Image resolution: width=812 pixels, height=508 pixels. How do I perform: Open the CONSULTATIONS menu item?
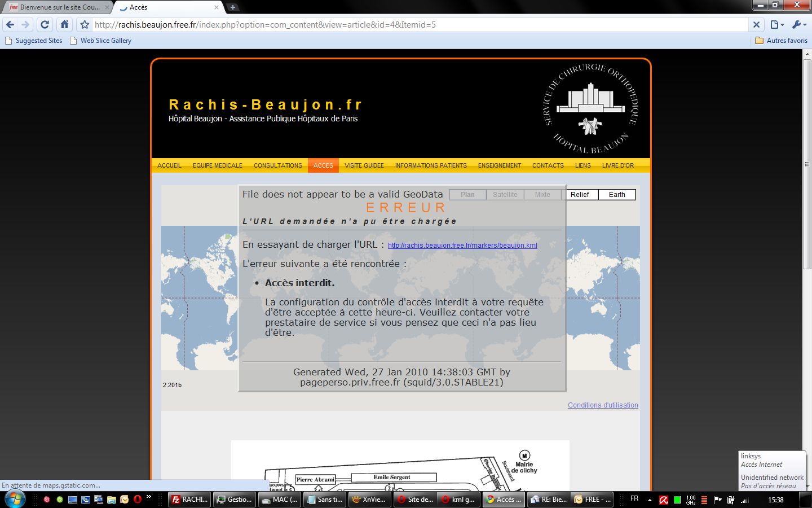(x=278, y=165)
